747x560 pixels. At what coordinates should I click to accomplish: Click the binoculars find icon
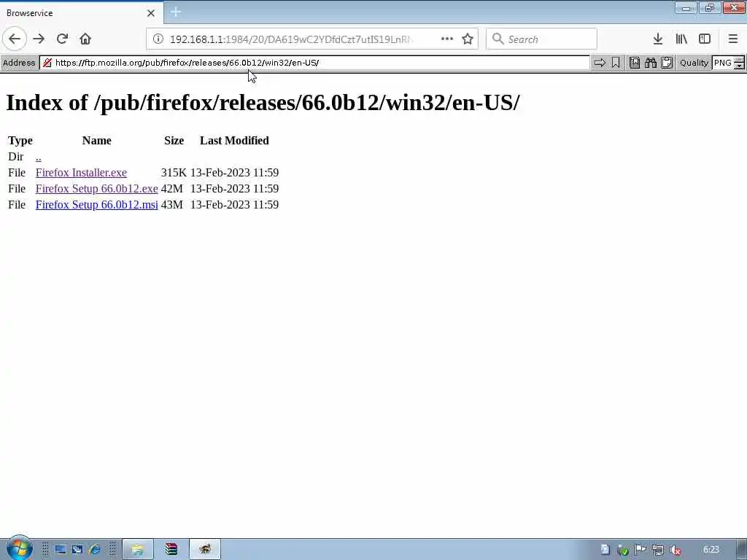[x=650, y=63]
